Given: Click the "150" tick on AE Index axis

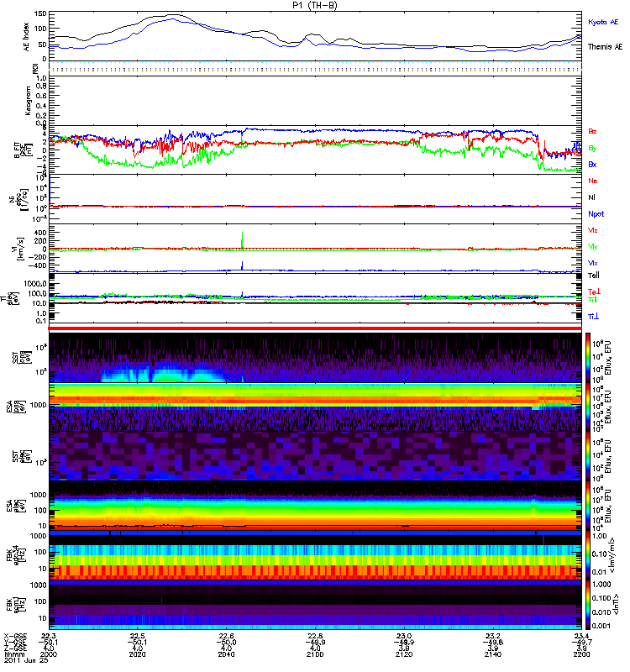Looking at the screenshot, I should [39, 13].
